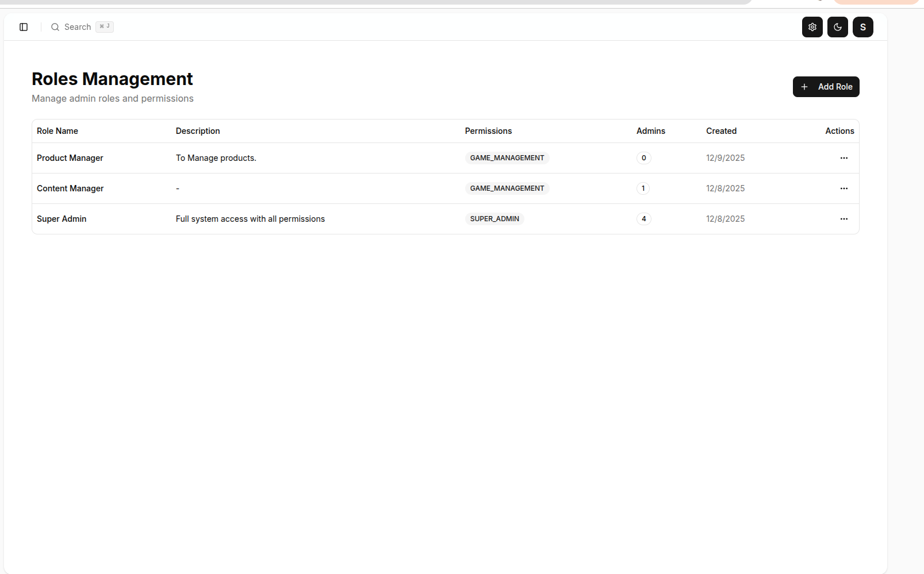Viewport: 924px width, 574px height.
Task: Open actions menu for Super Admin
Action: [x=844, y=219]
